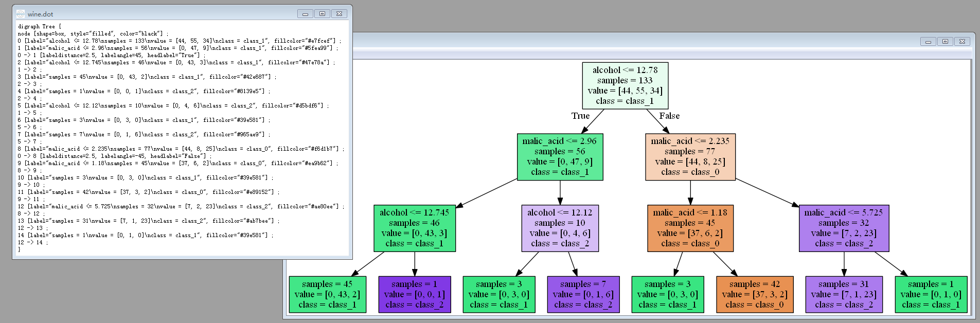Maximize the decision tree image window

pos(945,41)
